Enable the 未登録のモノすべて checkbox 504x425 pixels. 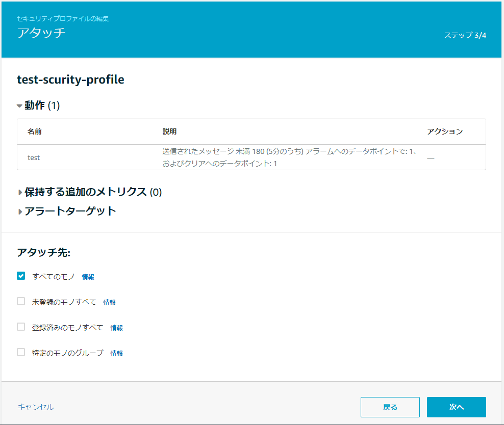click(21, 302)
